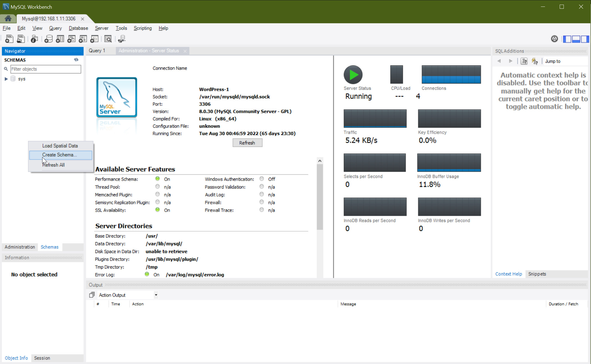Choose Load Spatial Data from context menu
Viewport: 591px width, 364px height.
click(60, 146)
